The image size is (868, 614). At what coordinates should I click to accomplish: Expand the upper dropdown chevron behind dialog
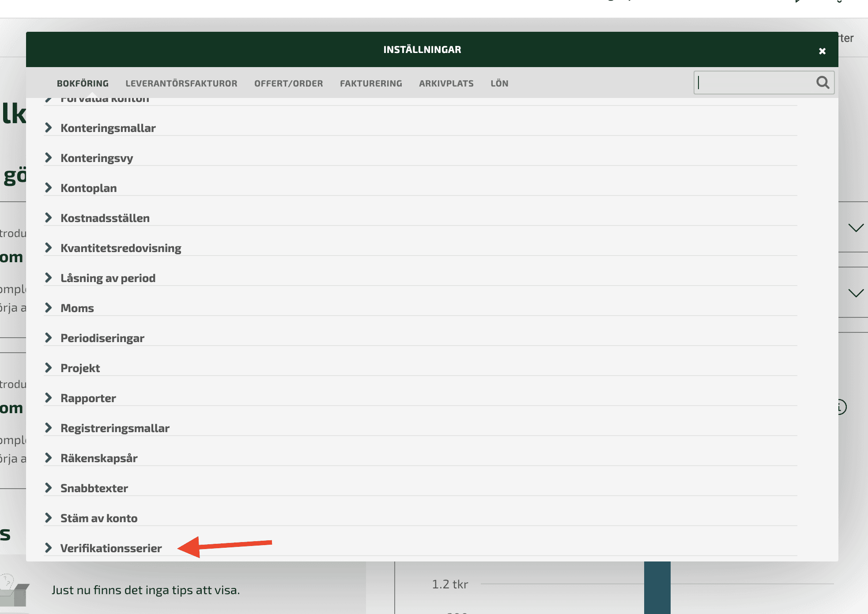click(856, 228)
